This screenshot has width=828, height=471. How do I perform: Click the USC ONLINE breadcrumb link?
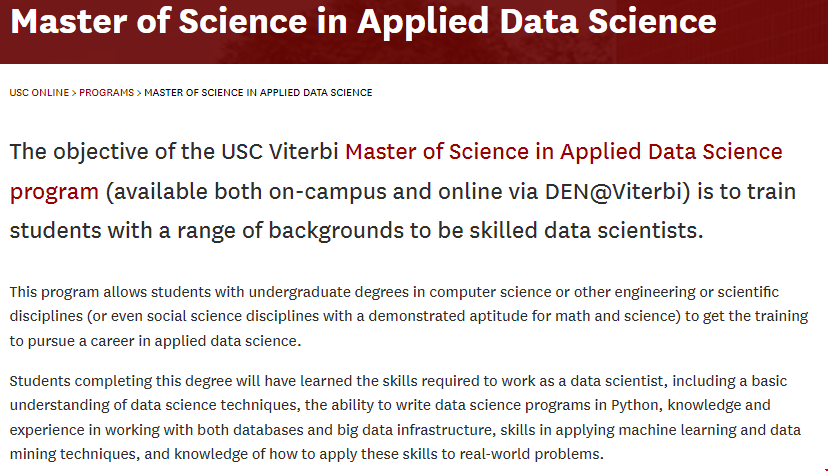[39, 93]
